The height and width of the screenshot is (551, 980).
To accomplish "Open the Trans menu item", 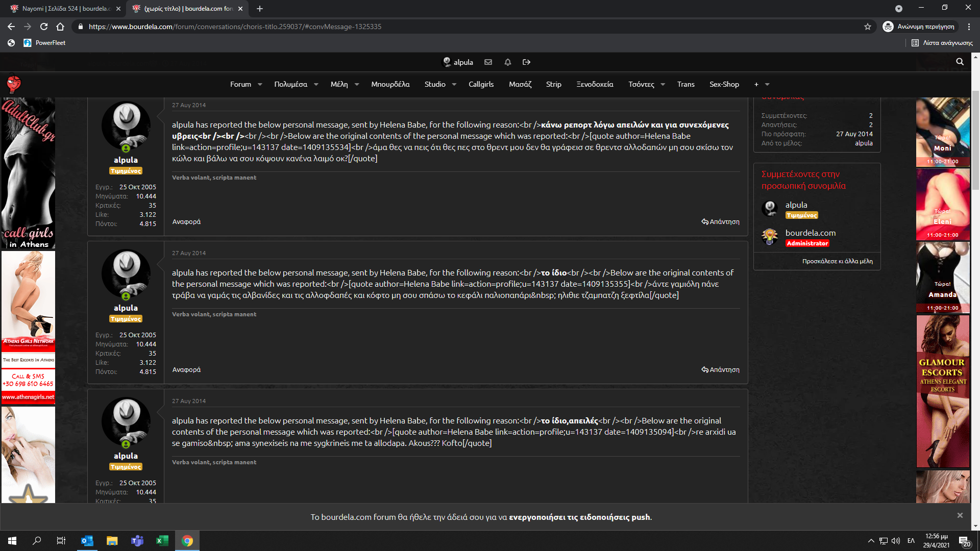I will (x=685, y=84).
